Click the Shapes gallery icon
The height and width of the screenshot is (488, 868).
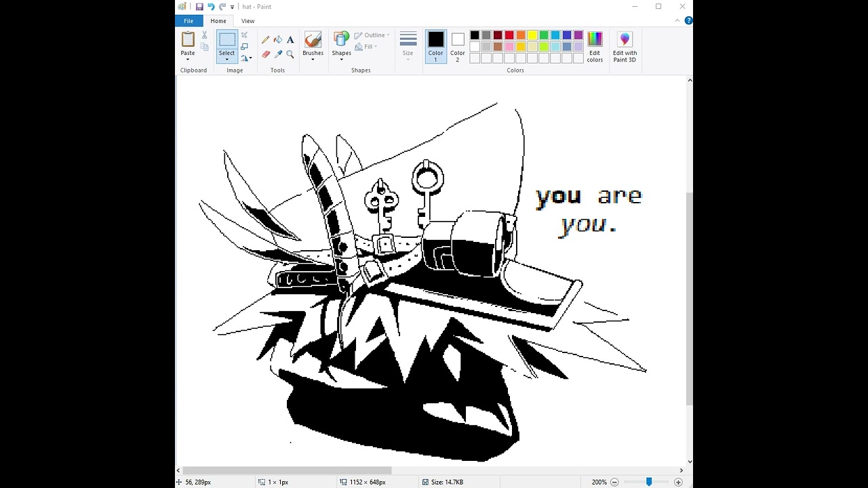[341, 39]
